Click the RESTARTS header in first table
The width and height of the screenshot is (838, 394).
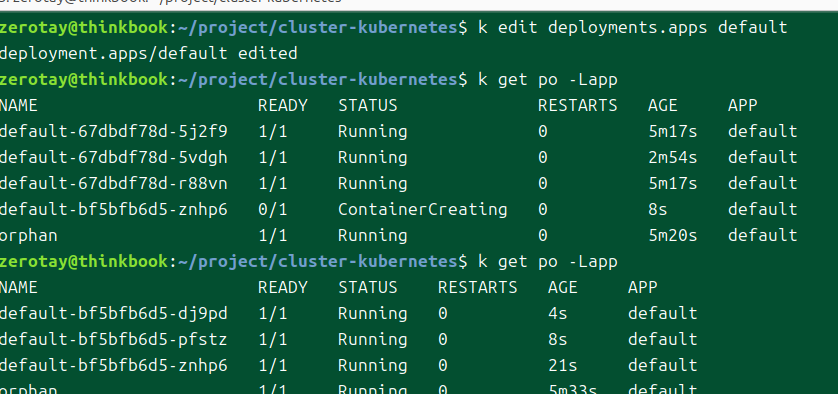point(578,106)
